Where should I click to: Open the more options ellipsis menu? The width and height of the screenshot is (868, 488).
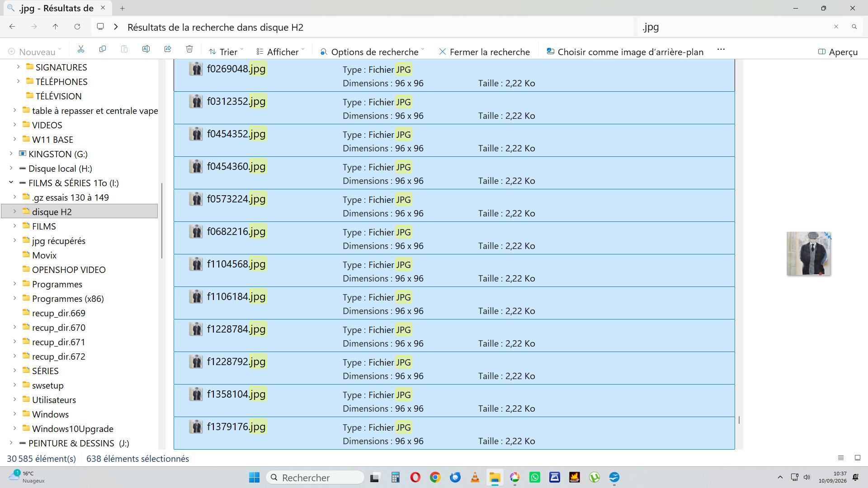(721, 49)
